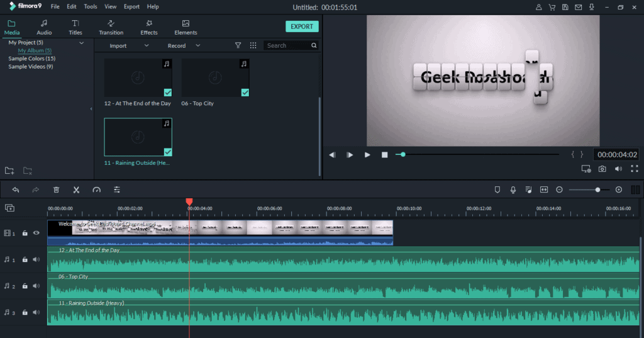The height and width of the screenshot is (338, 644).
Task: Mute audio track 2
Action: pos(36,286)
